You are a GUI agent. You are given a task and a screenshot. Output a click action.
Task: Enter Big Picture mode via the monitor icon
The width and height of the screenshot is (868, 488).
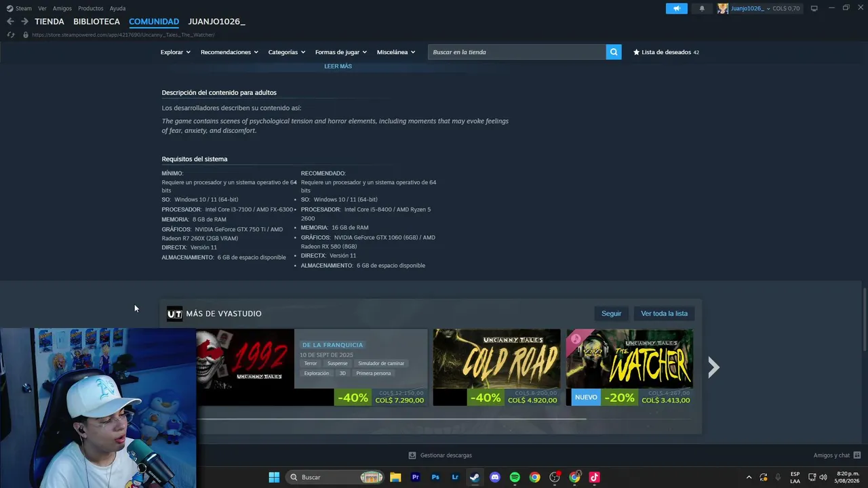tap(814, 8)
